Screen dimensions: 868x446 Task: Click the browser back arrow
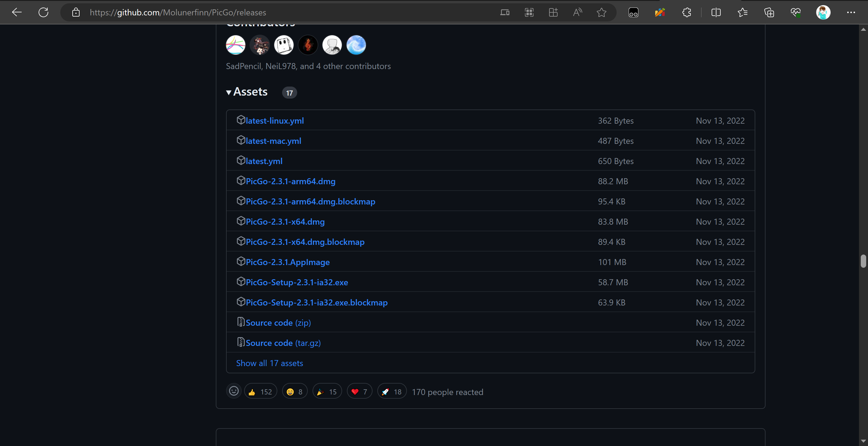[x=17, y=12]
